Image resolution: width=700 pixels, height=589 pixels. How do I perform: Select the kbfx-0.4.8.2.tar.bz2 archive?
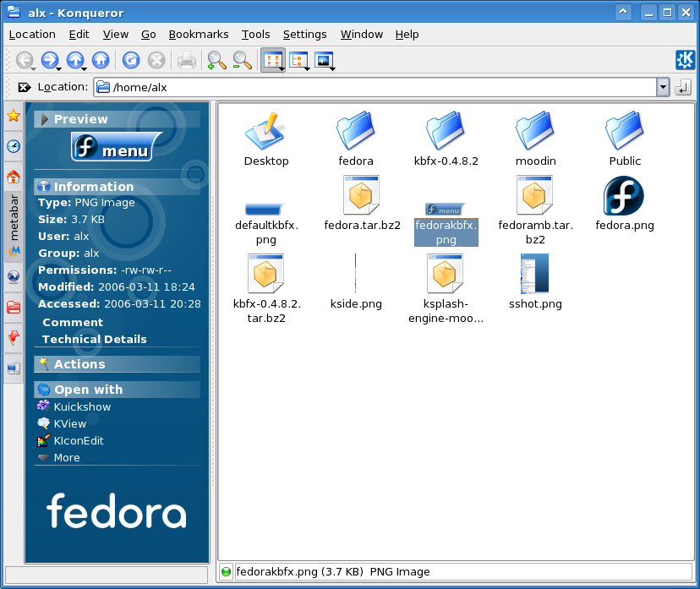tap(266, 289)
